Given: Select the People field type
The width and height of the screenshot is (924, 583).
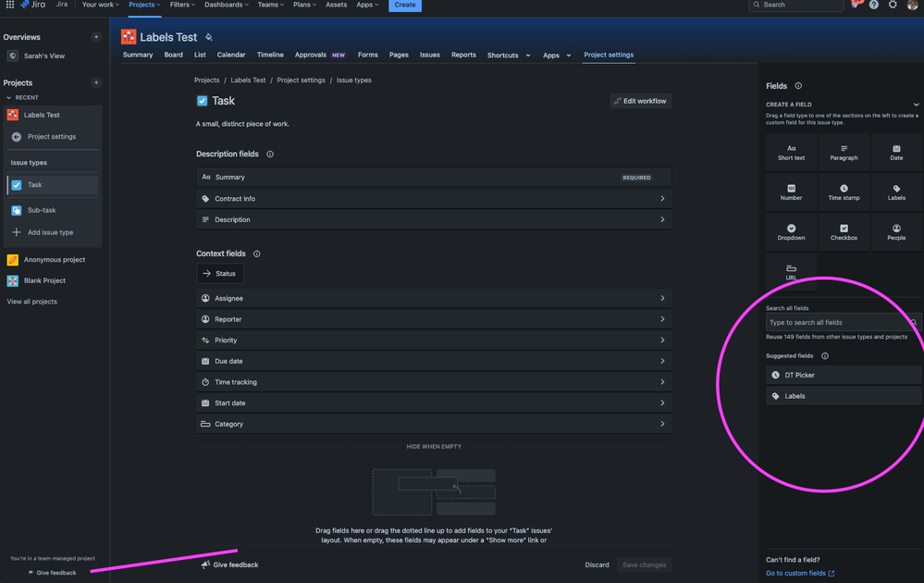Looking at the screenshot, I should tap(896, 232).
